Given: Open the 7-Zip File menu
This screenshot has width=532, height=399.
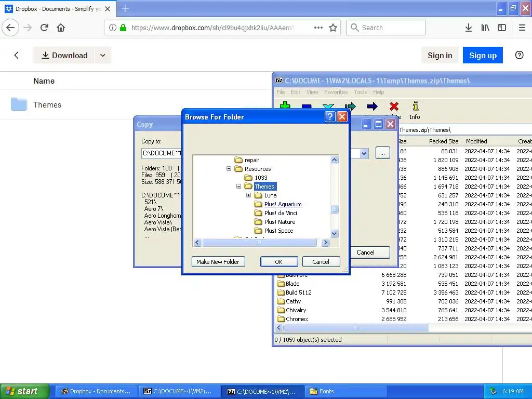Looking at the screenshot, I should pos(281,92).
